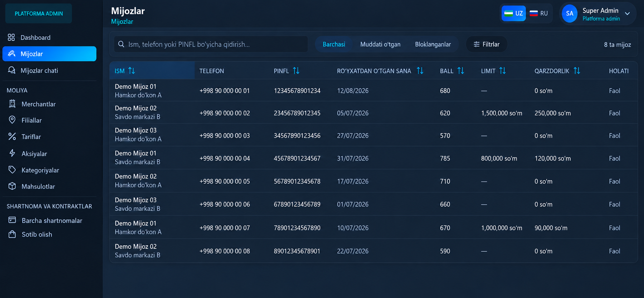Click registration date 17/07/2026
This screenshot has height=298, width=644.
(353, 181)
